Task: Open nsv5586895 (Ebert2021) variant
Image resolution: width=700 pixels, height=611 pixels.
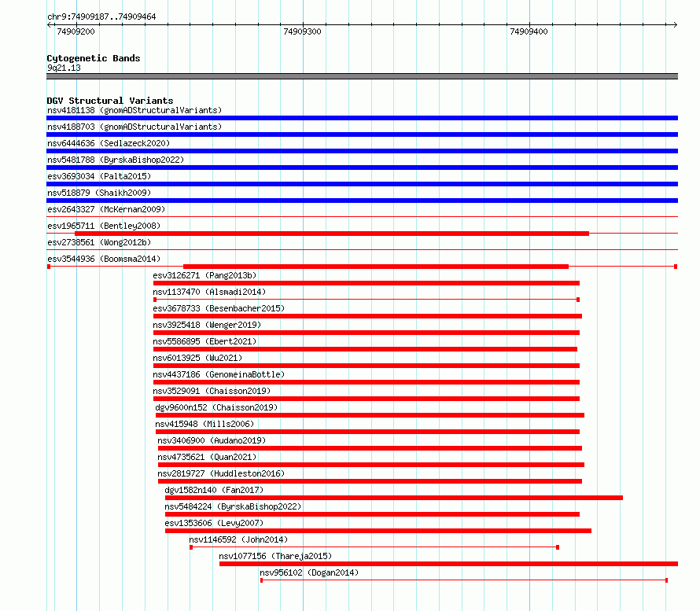Action: (205, 341)
